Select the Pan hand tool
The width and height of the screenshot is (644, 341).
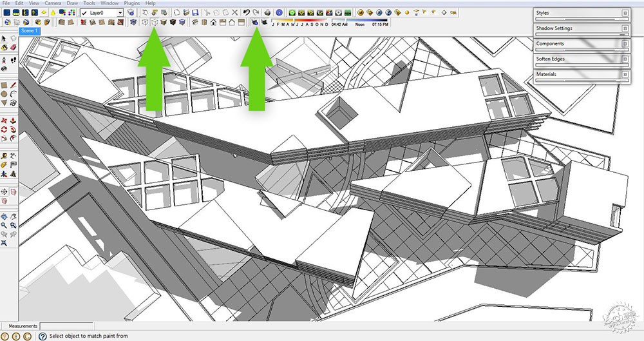click(13, 217)
